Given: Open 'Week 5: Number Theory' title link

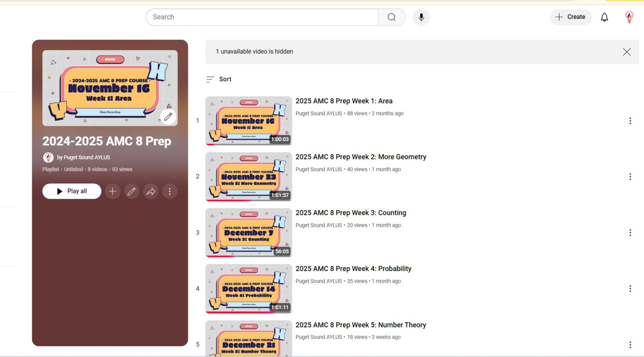Looking at the screenshot, I should coord(361,325).
